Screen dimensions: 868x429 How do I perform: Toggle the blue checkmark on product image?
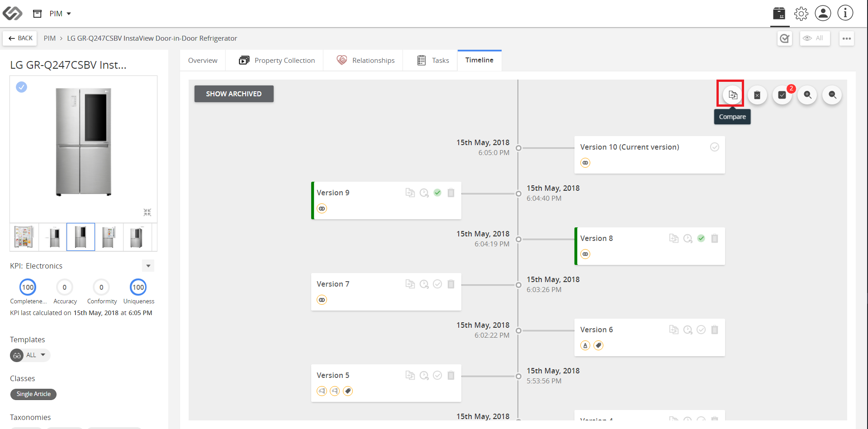(21, 87)
